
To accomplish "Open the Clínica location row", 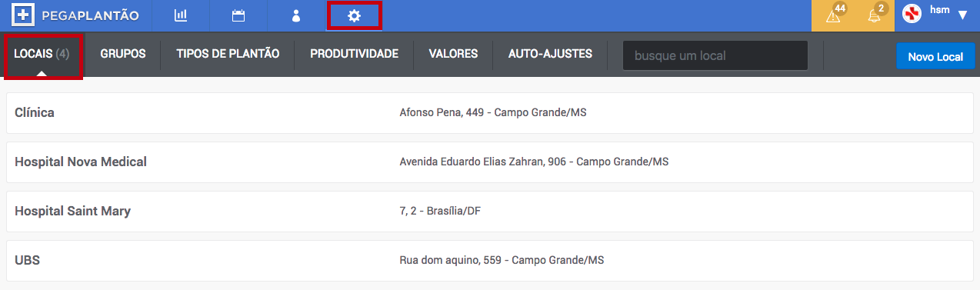I will (490, 112).
